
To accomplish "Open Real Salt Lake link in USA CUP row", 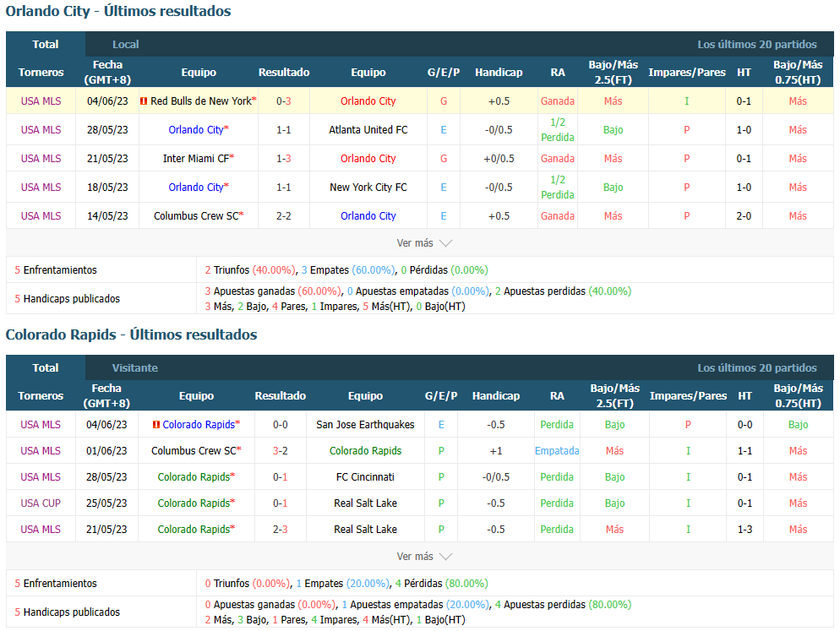I will coord(365,503).
